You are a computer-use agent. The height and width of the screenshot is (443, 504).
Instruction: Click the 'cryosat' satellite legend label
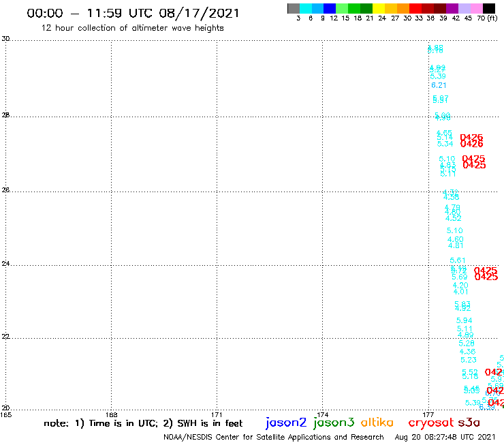point(431,423)
